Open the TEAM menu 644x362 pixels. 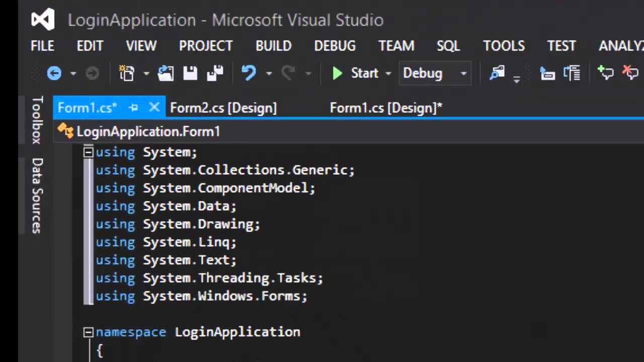click(x=396, y=46)
